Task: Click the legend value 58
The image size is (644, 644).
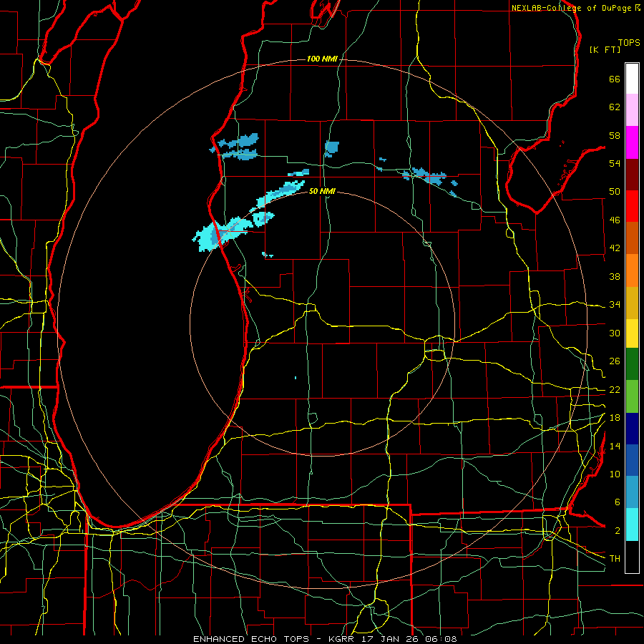Action: (615, 136)
